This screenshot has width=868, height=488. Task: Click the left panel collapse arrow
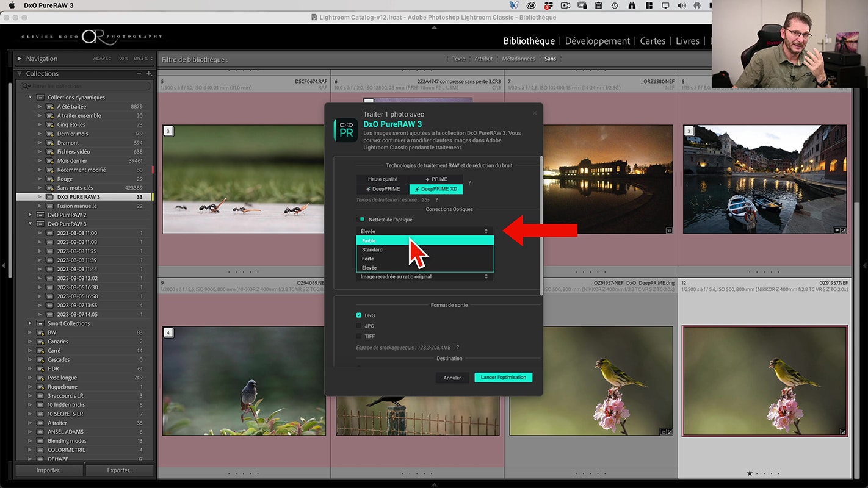click(4, 265)
